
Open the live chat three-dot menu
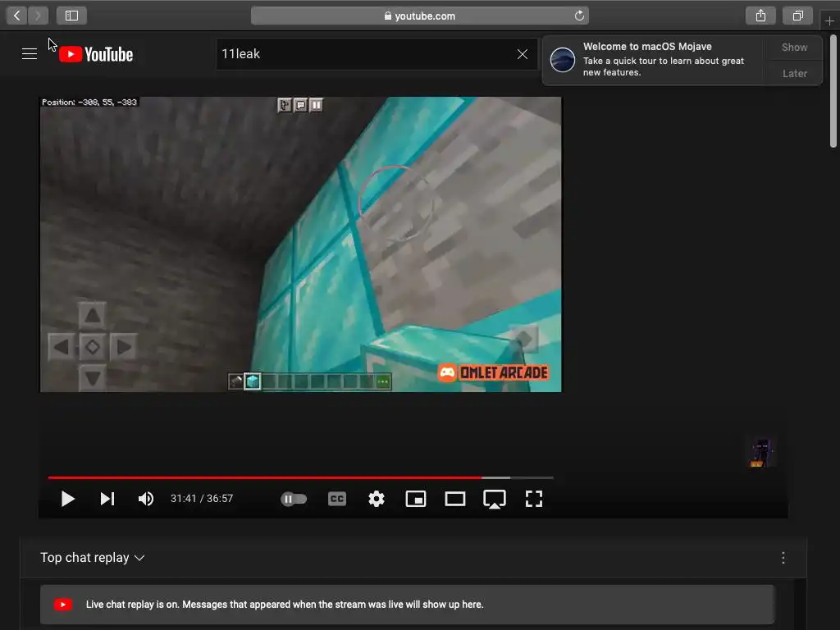[x=783, y=558]
